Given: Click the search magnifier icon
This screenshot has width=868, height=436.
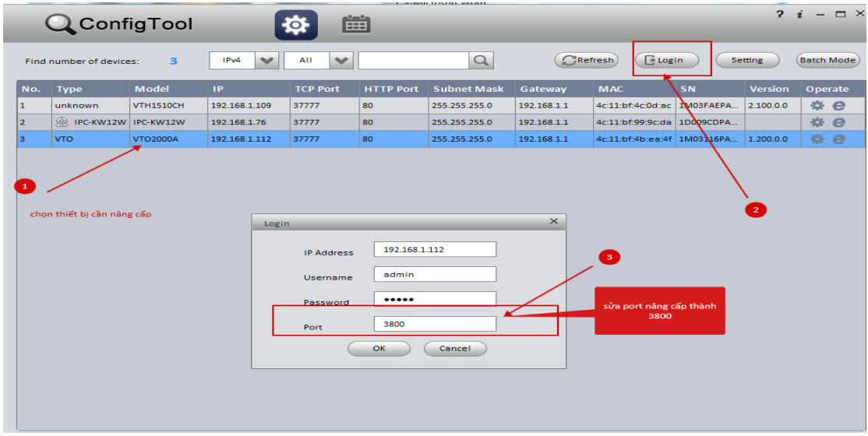Looking at the screenshot, I should tap(482, 60).
